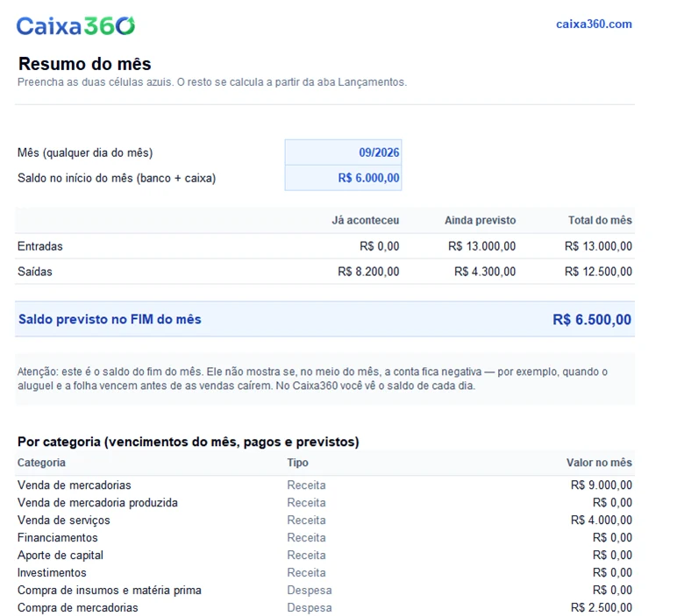This screenshot has height=616, width=691.
Task: Click the 'Categoria' column header
Action: [41, 463]
